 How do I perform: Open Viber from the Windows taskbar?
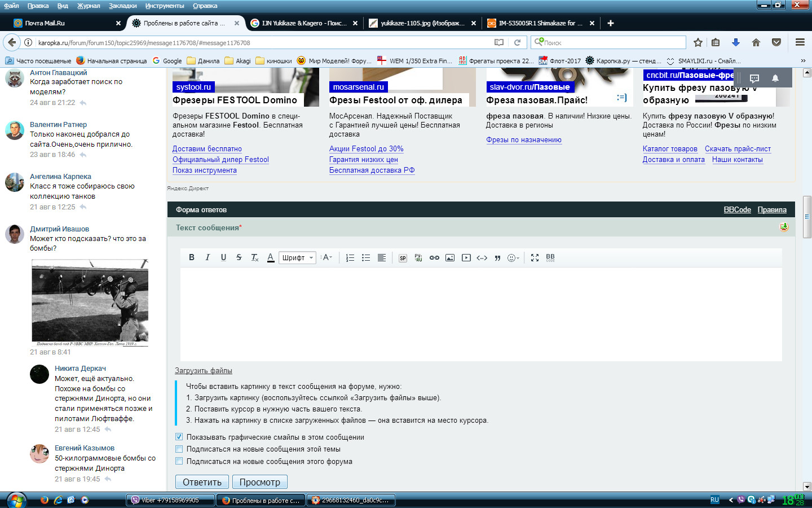(170, 500)
